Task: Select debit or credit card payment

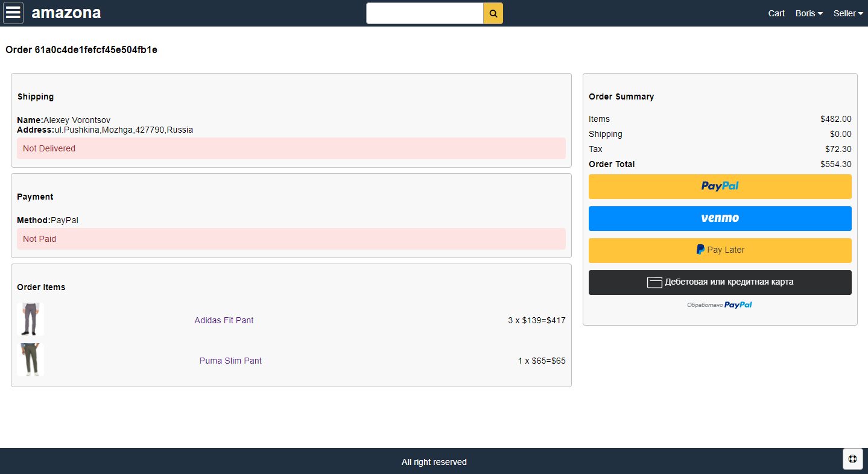Action: click(x=720, y=282)
